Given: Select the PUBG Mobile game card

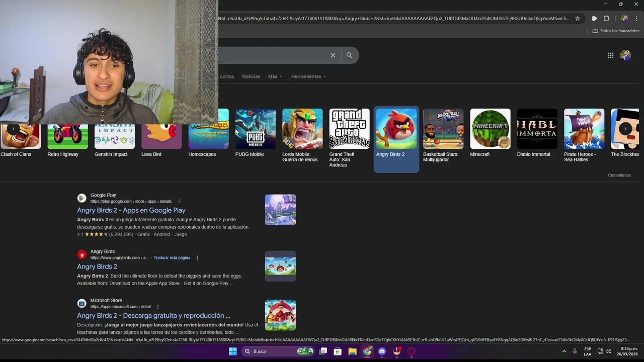Looking at the screenshot, I should pos(256,133).
